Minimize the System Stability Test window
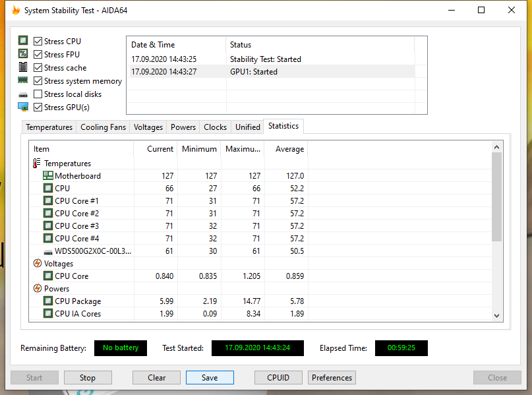 click(x=452, y=10)
